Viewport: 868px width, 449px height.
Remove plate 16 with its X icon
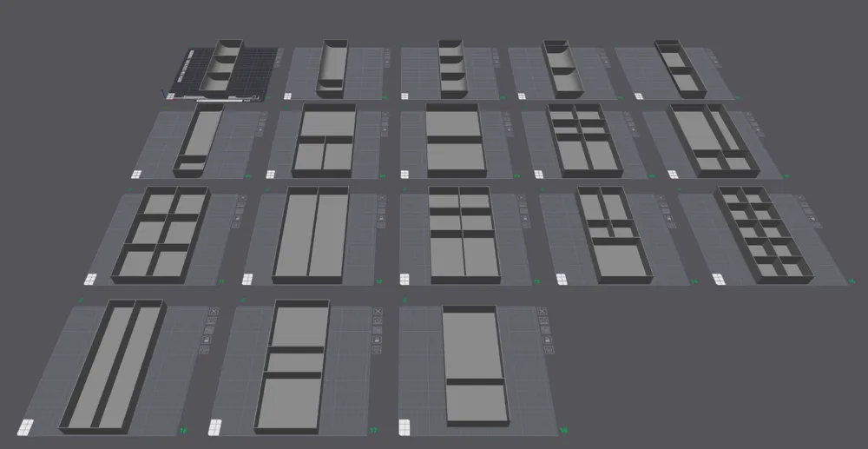[214, 311]
